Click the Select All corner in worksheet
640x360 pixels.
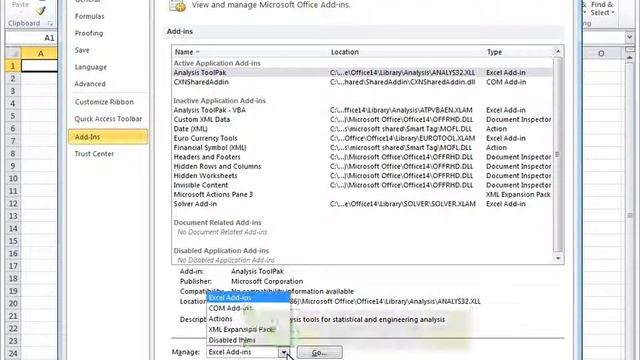click(13, 53)
